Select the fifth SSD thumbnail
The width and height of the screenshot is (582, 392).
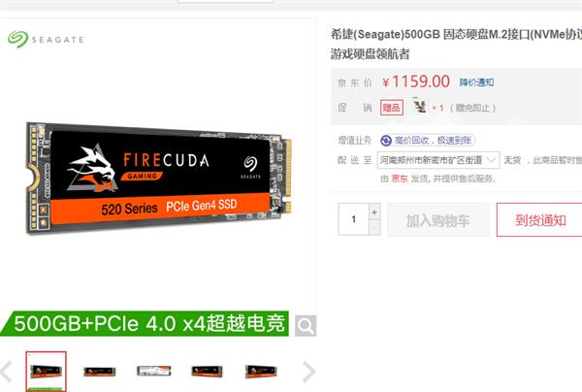(x=261, y=372)
